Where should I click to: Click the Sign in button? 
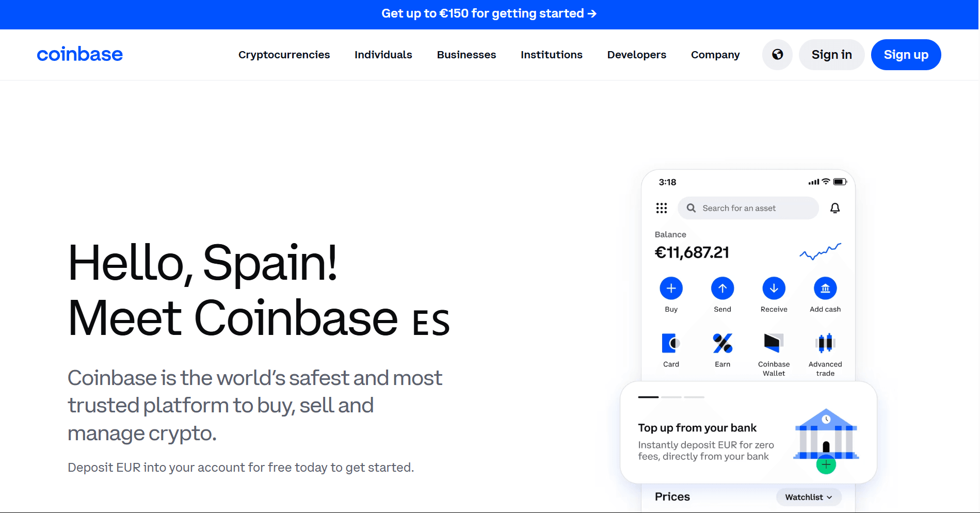click(x=831, y=55)
